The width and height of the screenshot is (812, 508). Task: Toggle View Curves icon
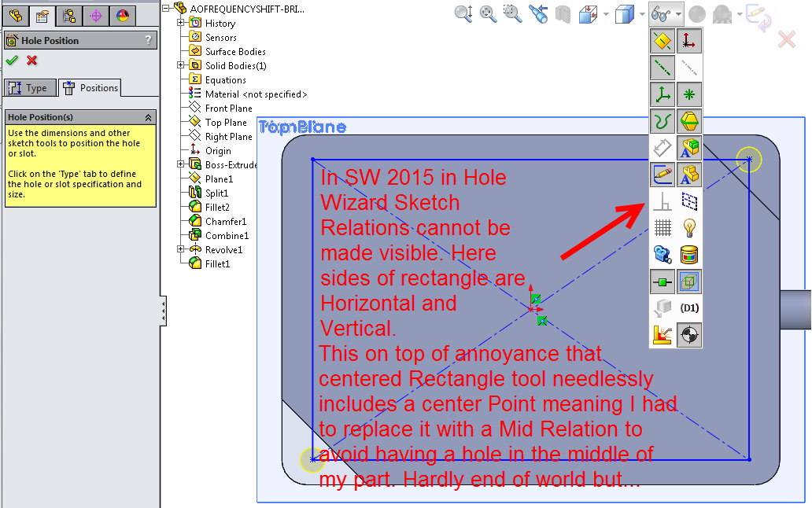point(663,121)
